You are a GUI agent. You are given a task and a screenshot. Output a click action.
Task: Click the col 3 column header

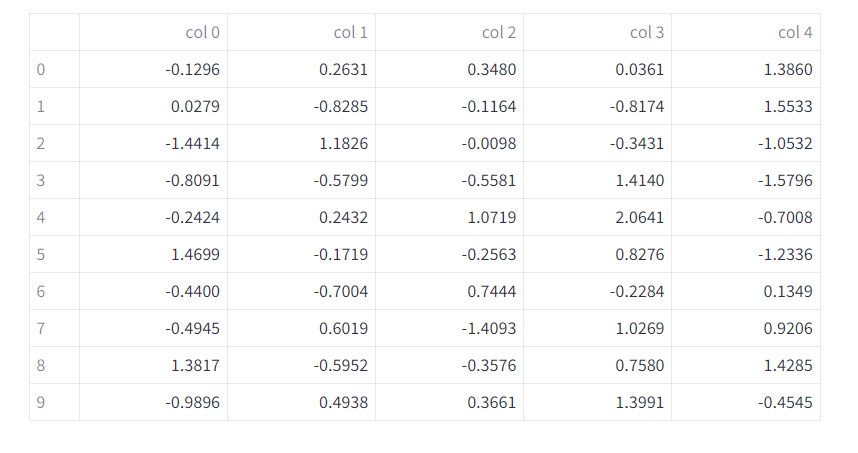598,32
